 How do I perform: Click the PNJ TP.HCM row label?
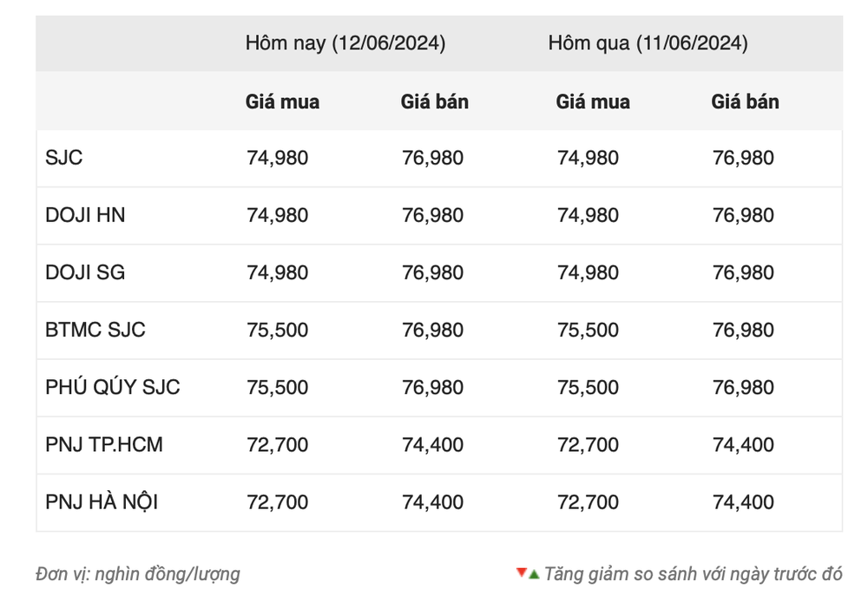click(104, 445)
